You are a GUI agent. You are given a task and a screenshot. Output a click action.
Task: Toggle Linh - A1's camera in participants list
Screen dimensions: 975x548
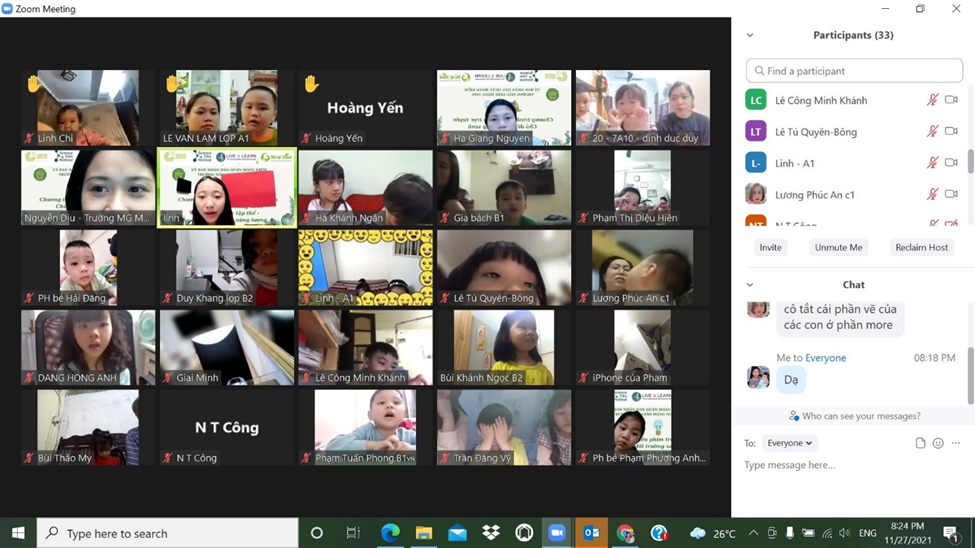[x=951, y=163]
